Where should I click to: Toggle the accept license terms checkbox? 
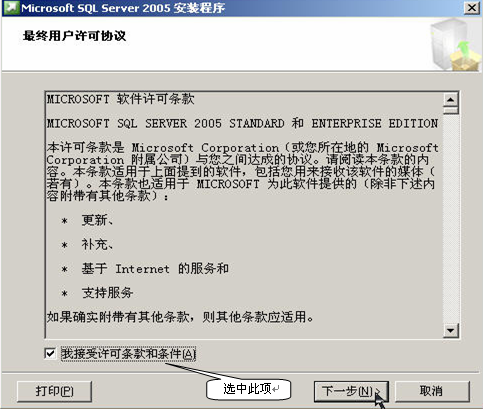tap(50, 353)
